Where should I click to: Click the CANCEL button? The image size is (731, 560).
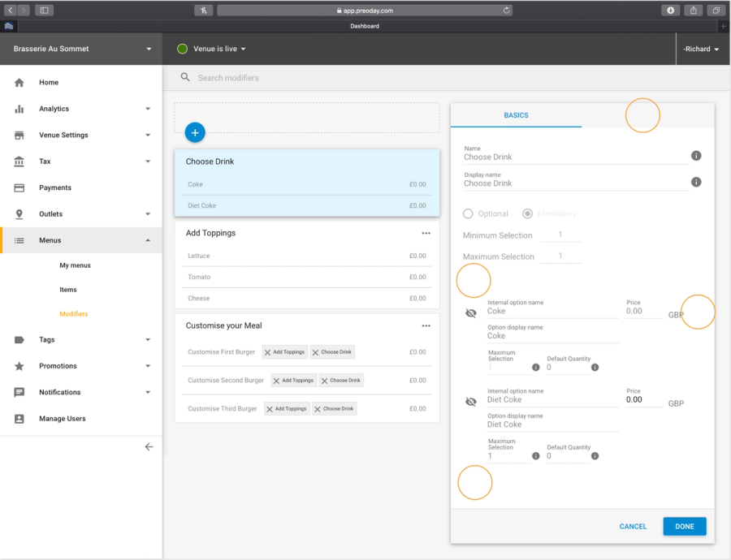pyautogui.click(x=633, y=527)
